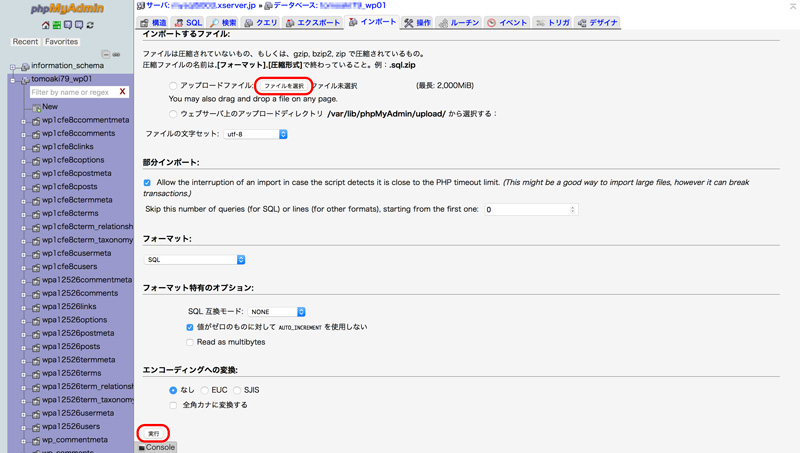Click the tomoaki79_wp01 database icon
This screenshot has width=800, height=453.
[x=25, y=80]
